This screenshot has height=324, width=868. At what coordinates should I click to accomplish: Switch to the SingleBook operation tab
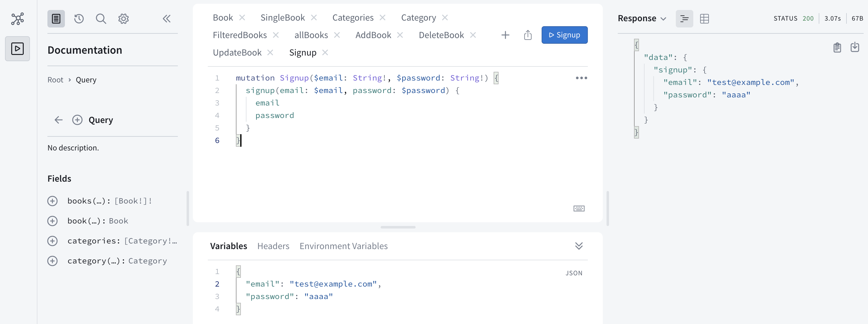pyautogui.click(x=282, y=17)
